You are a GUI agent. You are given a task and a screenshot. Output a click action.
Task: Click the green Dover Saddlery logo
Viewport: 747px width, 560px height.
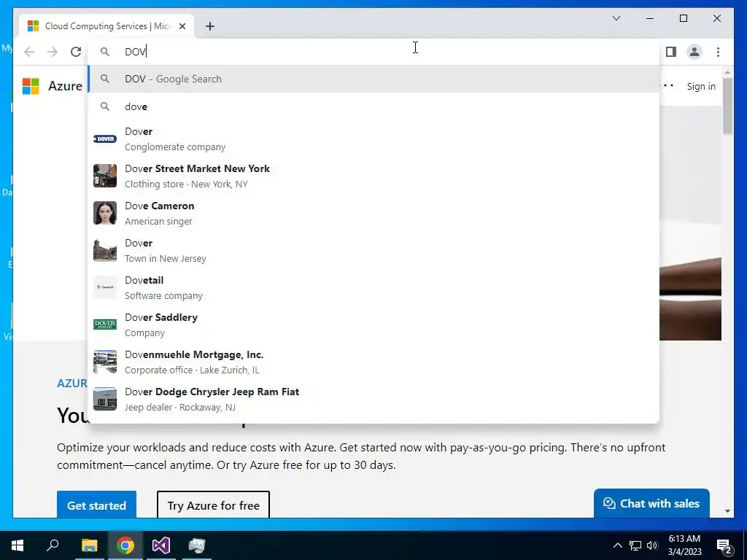click(x=105, y=324)
